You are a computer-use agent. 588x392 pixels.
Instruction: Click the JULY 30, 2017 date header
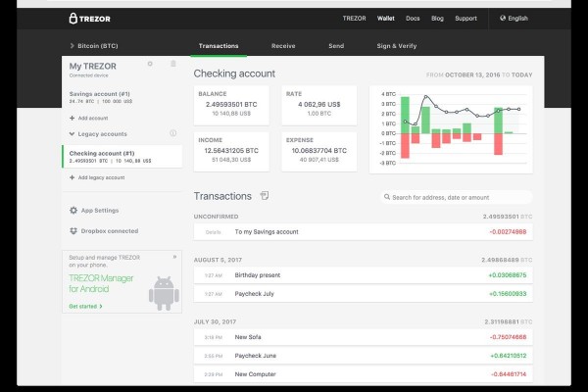pos(215,321)
